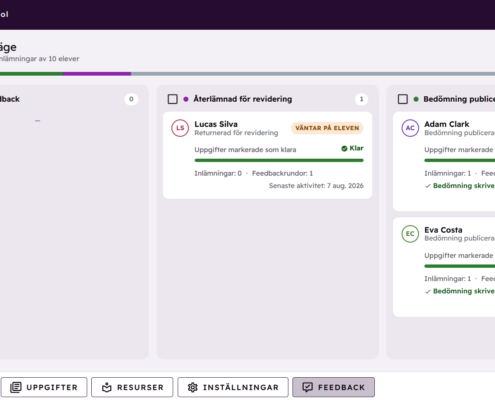Go to Inställningar tab
This screenshot has height=400, width=495.
233,387
